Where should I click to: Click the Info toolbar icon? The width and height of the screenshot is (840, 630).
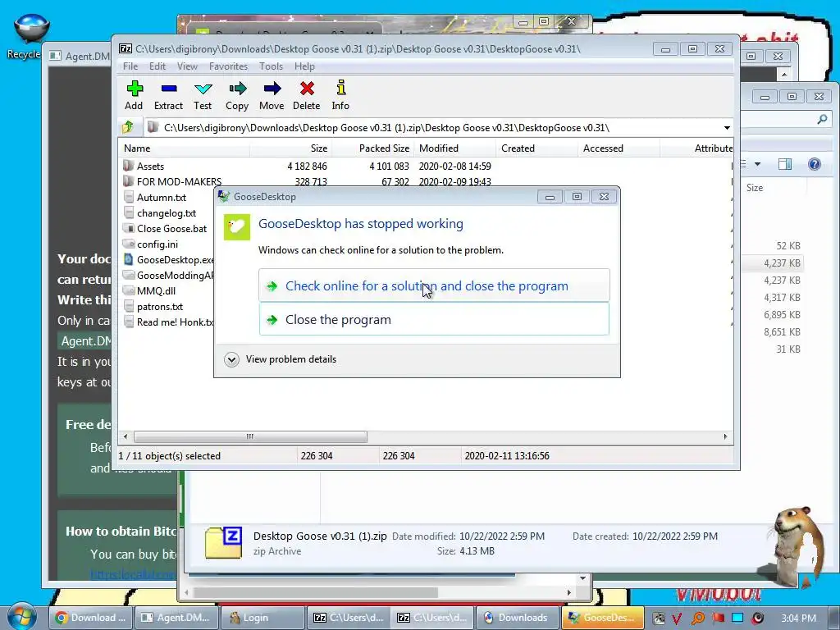[340, 95]
